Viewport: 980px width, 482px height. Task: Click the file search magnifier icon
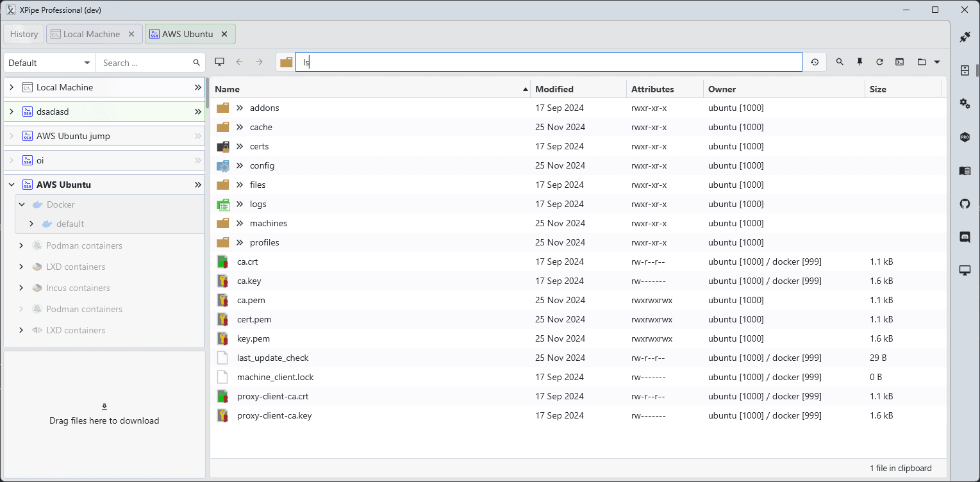[x=840, y=62]
